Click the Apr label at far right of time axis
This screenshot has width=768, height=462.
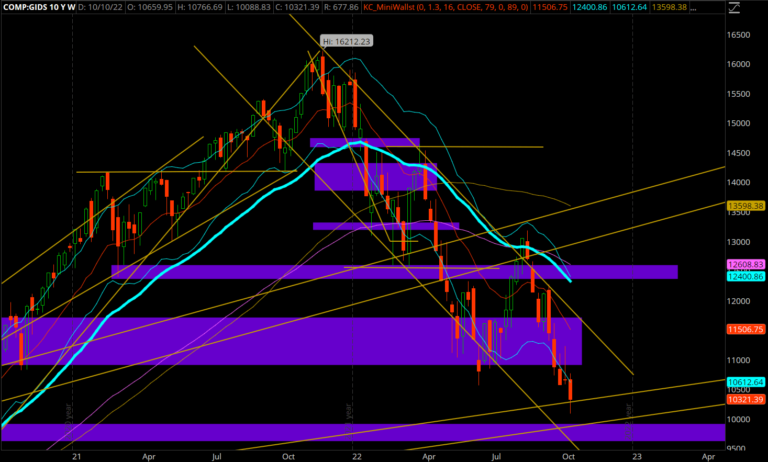pyautogui.click(x=708, y=456)
